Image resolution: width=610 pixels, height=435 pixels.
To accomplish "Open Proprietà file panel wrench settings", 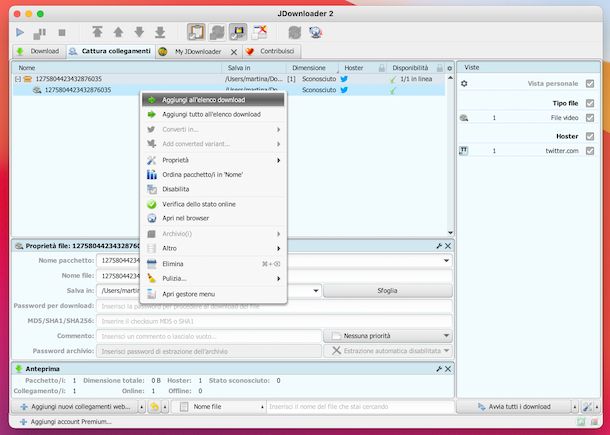I will 439,246.
